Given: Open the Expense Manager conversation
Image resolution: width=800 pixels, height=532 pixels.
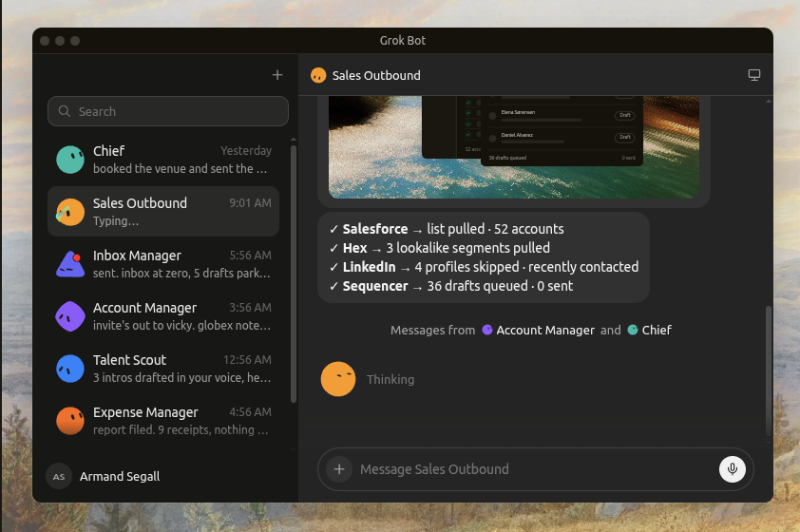Looking at the screenshot, I should point(163,421).
